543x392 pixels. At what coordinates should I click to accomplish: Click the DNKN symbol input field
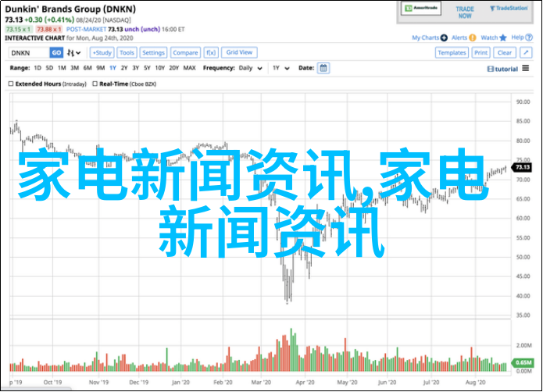(29, 52)
